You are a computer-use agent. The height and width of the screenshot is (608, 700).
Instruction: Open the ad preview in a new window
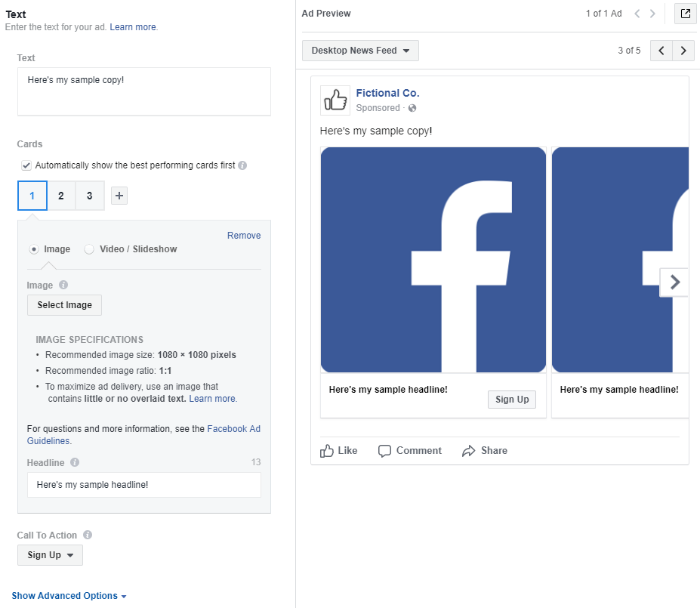pyautogui.click(x=684, y=13)
